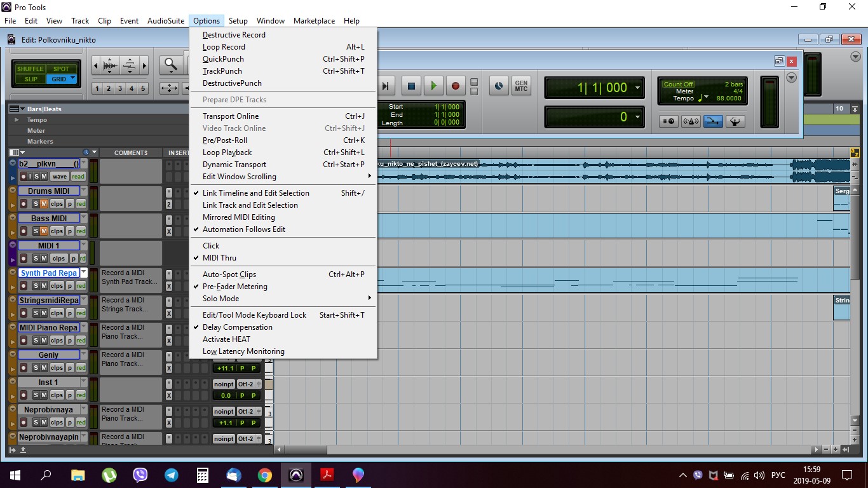Viewport: 868px width, 488px height.
Task: Zoom out horizontally with the left arrow
Action: 96,65
